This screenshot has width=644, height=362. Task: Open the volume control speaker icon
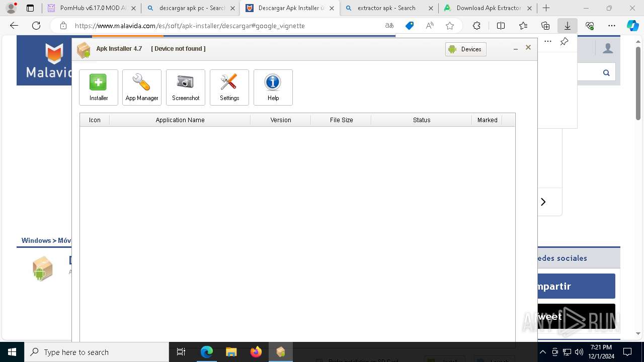tap(579, 352)
